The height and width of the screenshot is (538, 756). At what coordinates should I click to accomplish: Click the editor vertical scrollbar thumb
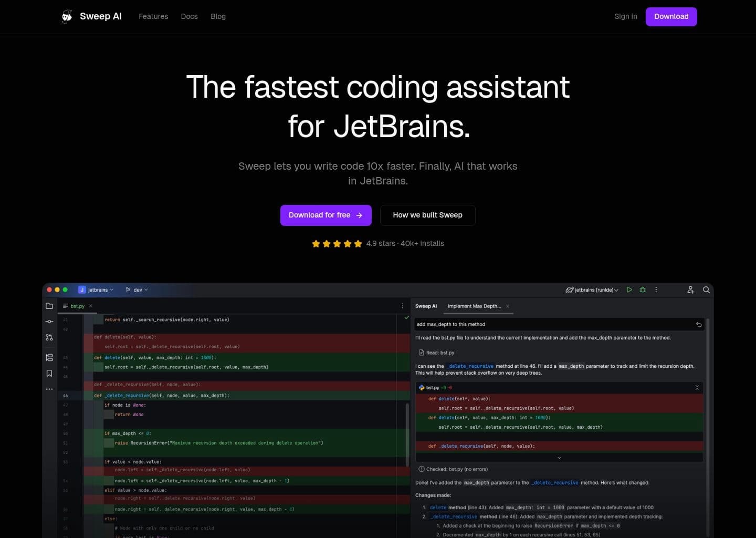click(x=407, y=434)
